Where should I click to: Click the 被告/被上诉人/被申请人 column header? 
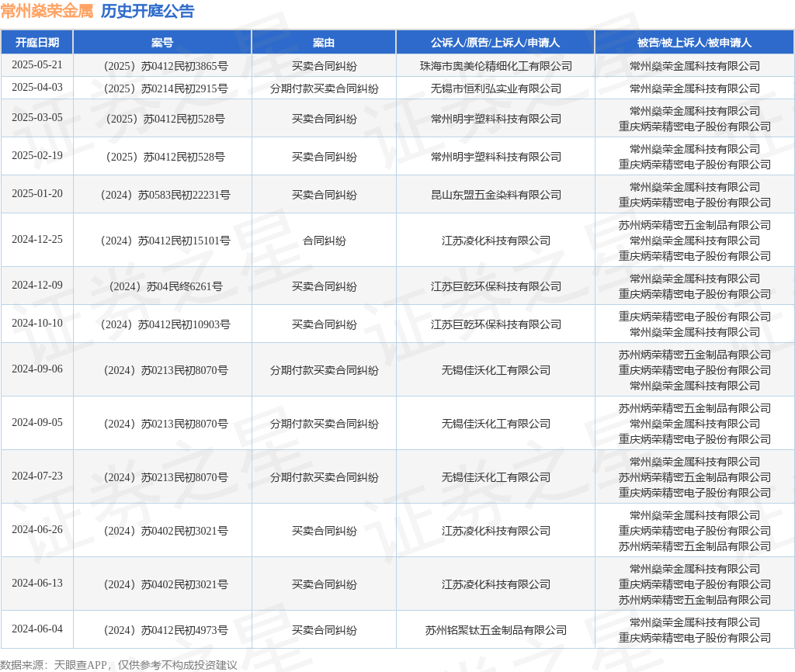coord(695,43)
